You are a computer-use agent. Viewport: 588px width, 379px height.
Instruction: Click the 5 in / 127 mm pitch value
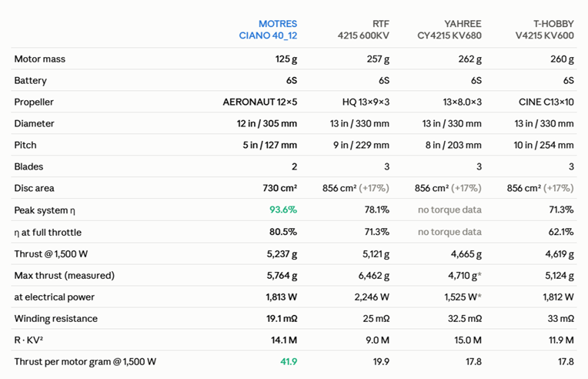[x=270, y=145]
